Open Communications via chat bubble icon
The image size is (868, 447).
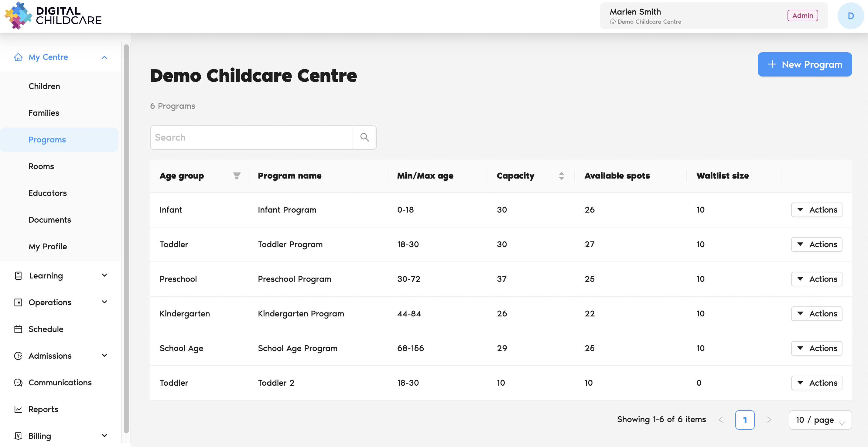[18, 382]
